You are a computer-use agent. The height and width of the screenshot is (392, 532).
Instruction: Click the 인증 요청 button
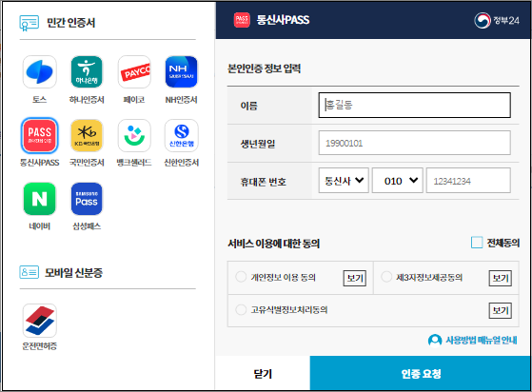pos(421,373)
